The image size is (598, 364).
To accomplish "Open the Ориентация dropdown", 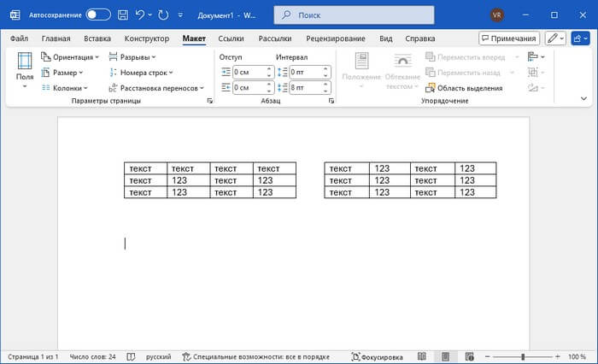I will point(70,56).
